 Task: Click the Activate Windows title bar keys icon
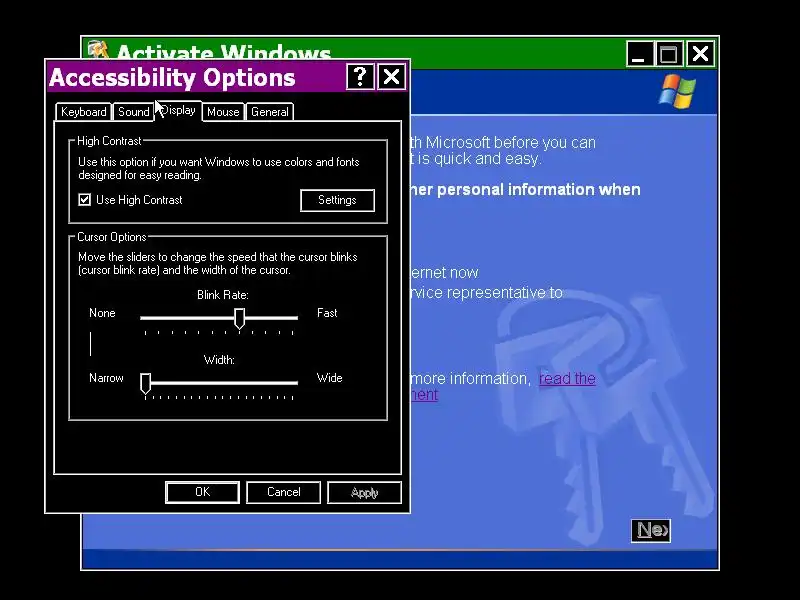point(98,49)
